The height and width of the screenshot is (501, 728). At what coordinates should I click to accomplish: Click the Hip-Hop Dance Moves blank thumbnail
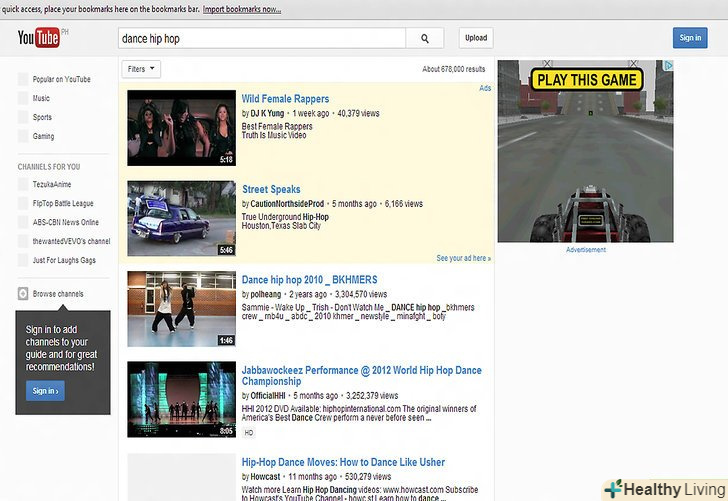point(182,477)
